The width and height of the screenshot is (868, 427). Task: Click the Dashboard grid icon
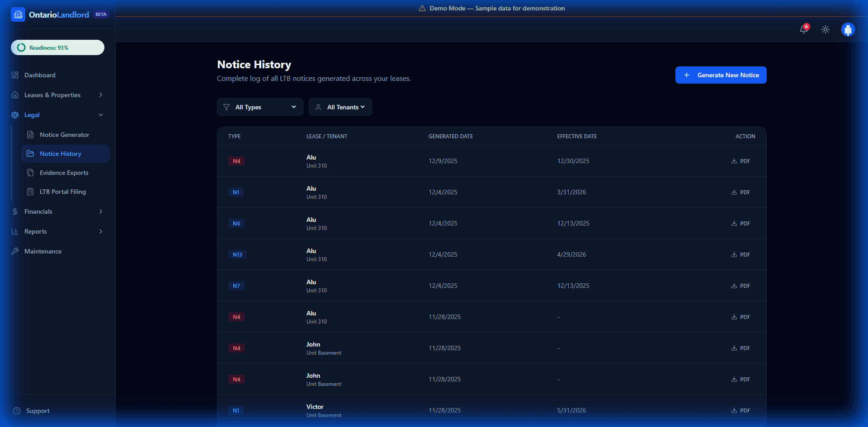pyautogui.click(x=15, y=75)
